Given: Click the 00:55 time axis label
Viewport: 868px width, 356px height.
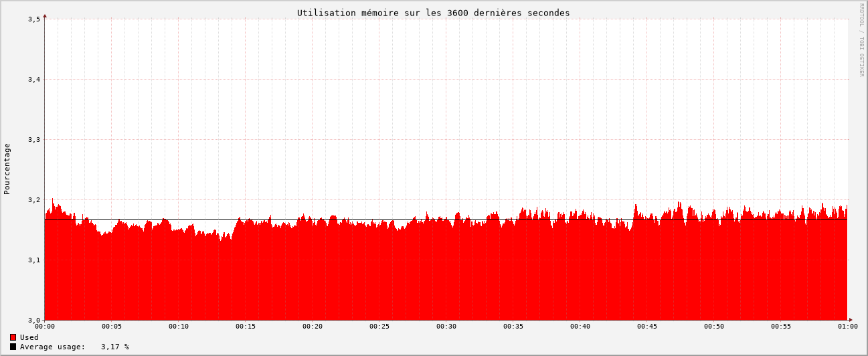Looking at the screenshot, I should click(781, 327).
